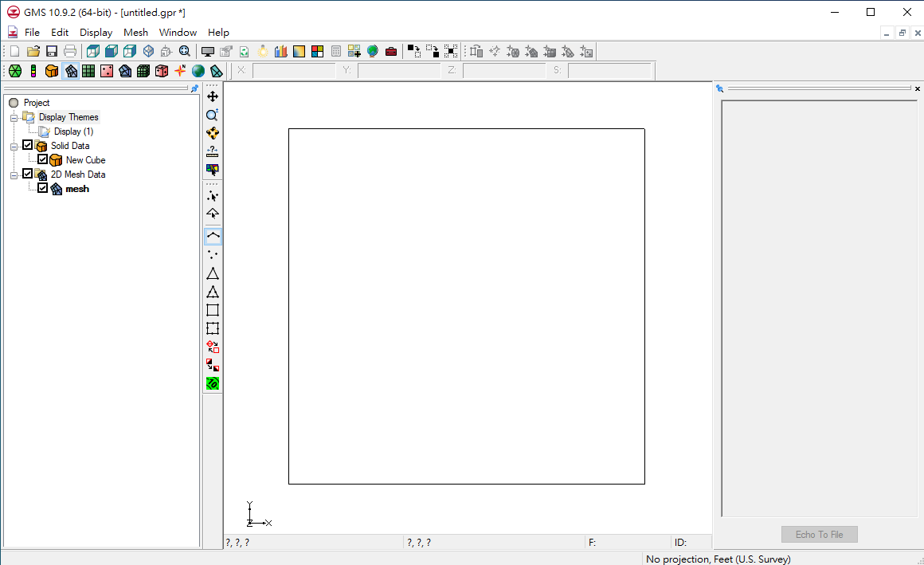This screenshot has height=565, width=924.
Task: Activate the Zoom magnifier tool
Action: click(x=213, y=115)
